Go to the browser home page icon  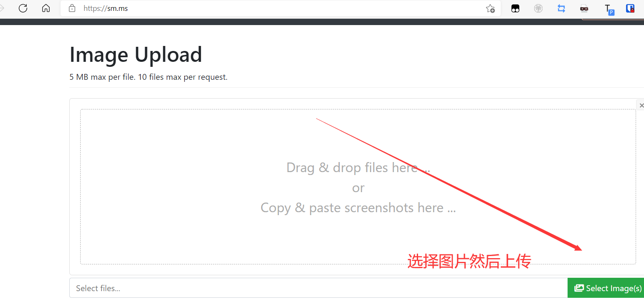click(46, 8)
